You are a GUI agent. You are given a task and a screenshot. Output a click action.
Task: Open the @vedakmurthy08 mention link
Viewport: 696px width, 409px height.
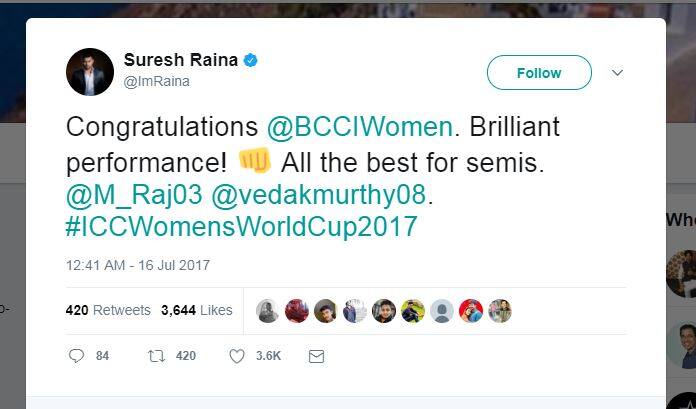[x=319, y=193]
